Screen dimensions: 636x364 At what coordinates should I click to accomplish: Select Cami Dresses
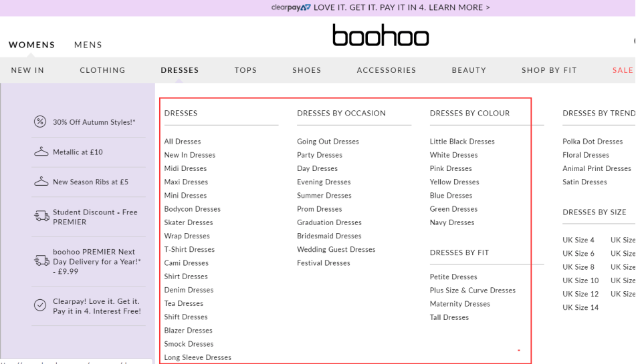click(x=186, y=262)
